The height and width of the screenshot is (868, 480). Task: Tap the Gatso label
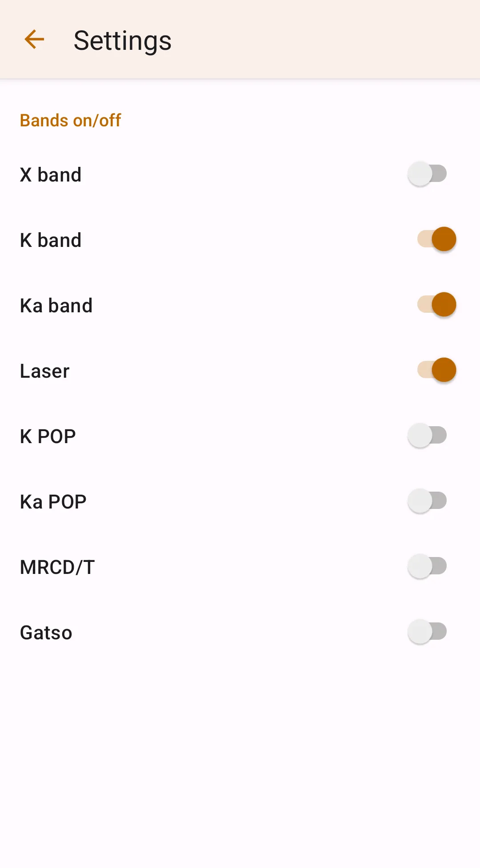[x=46, y=633]
